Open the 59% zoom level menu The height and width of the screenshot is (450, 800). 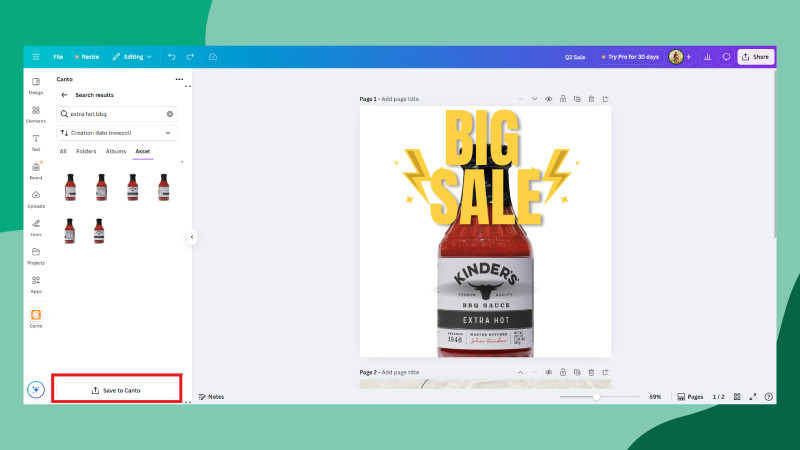tap(655, 396)
